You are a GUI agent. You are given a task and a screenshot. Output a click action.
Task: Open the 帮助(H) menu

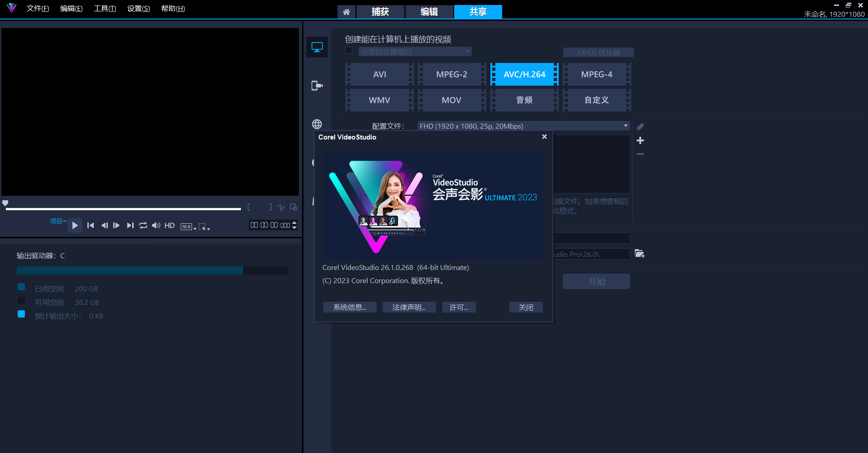(x=173, y=9)
